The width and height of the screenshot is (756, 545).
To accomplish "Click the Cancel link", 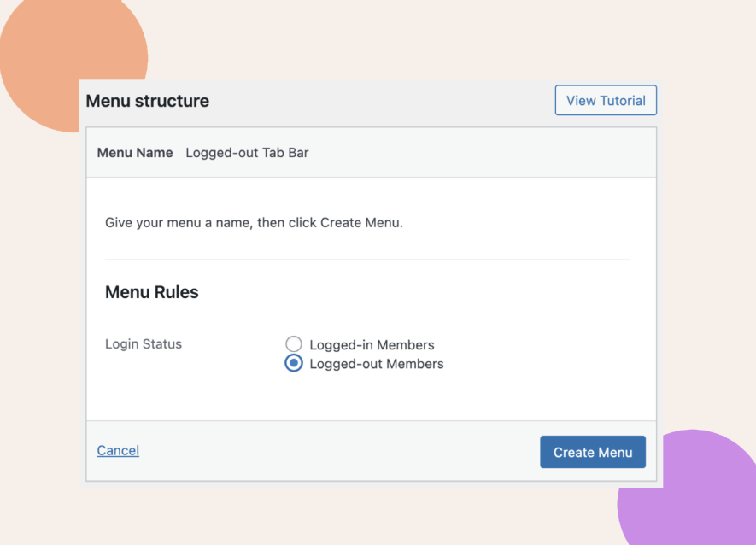I will click(x=118, y=450).
